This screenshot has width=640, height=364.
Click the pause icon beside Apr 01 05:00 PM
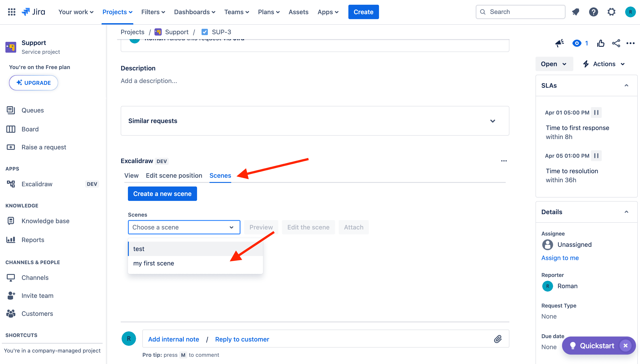pyautogui.click(x=596, y=112)
